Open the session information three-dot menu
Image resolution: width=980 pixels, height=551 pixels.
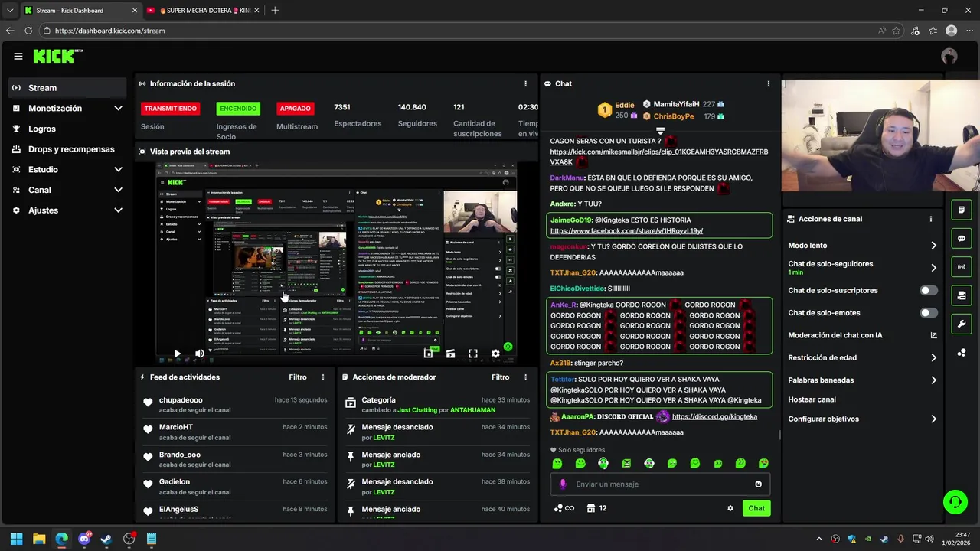[x=525, y=83]
